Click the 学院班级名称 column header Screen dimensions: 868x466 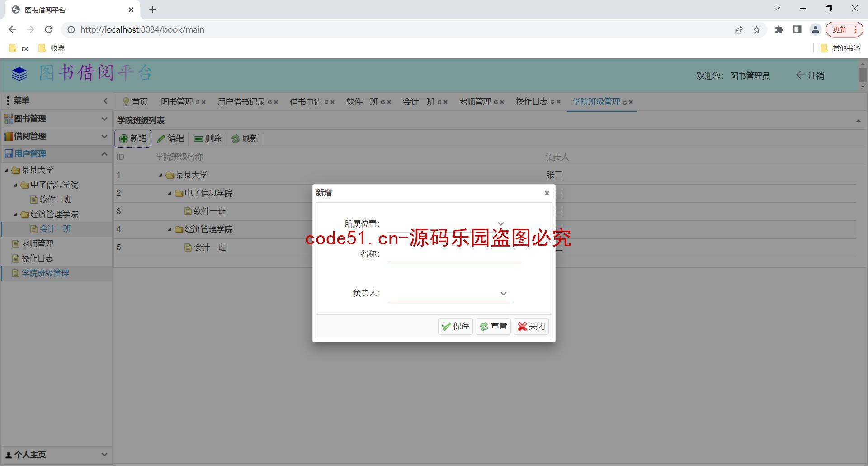click(x=179, y=157)
